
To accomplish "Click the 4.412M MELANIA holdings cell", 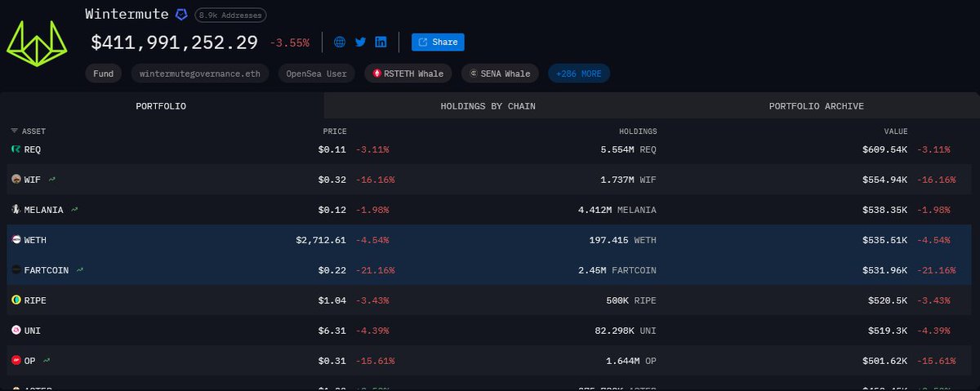I will point(617,210).
